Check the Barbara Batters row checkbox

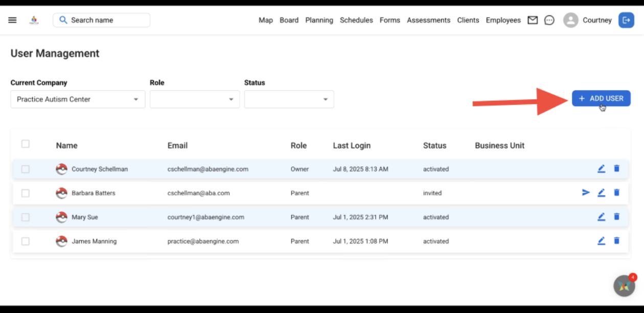click(x=26, y=193)
